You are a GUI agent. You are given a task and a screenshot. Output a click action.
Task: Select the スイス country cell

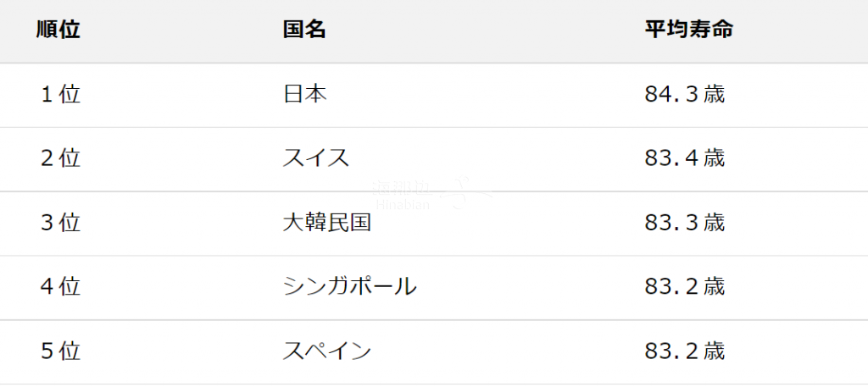316,158
